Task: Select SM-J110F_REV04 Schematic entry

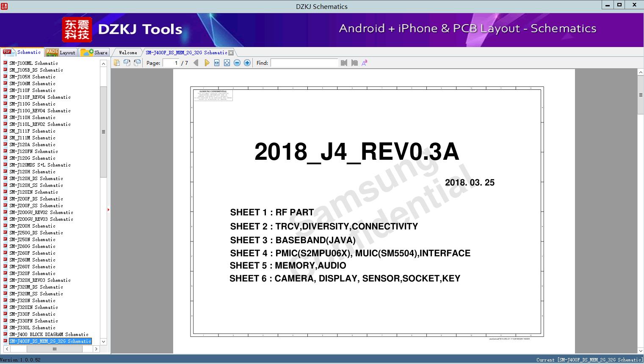Action: [x=40, y=97]
